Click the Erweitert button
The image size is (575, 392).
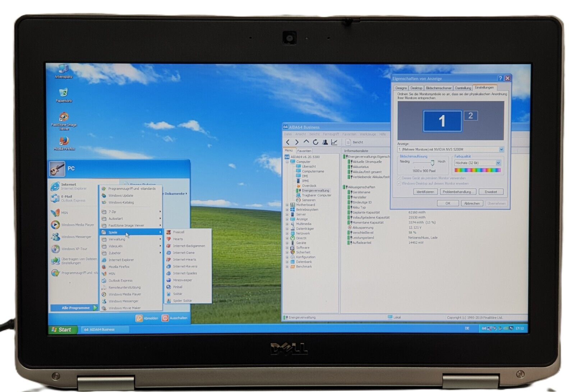click(x=491, y=192)
